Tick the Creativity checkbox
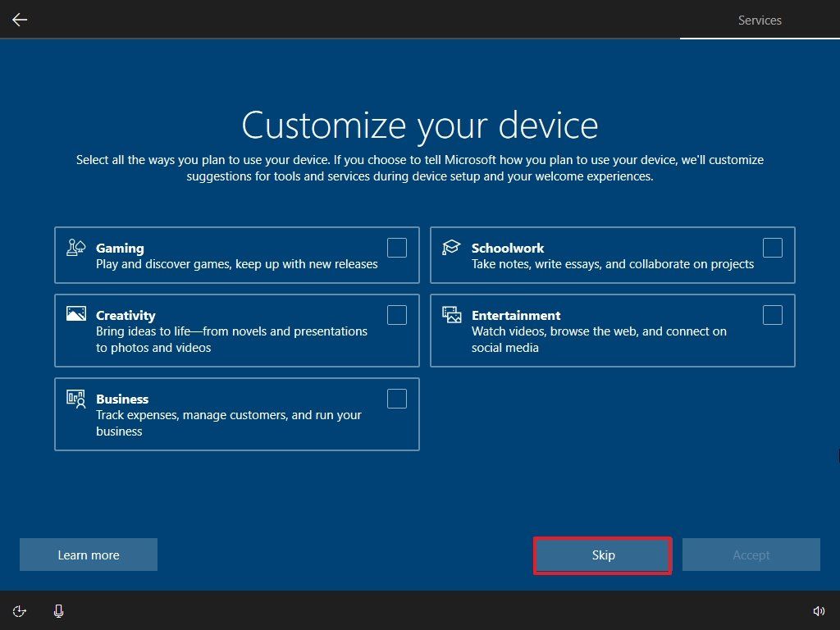The height and width of the screenshot is (630, 840). pyautogui.click(x=396, y=314)
